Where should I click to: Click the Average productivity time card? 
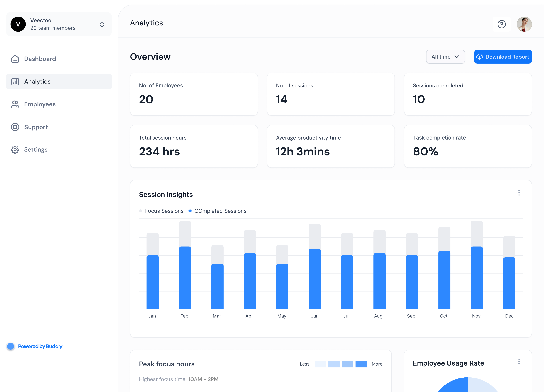(331, 146)
